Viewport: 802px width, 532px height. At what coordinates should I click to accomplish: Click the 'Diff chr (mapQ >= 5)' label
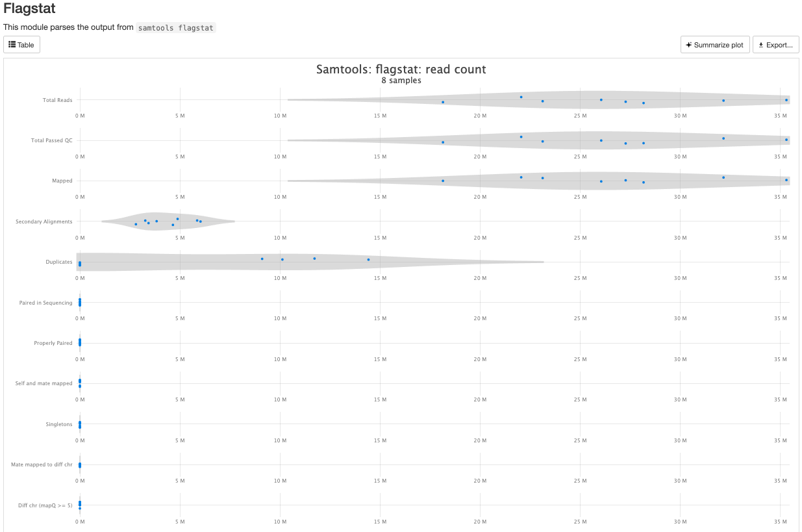point(45,505)
